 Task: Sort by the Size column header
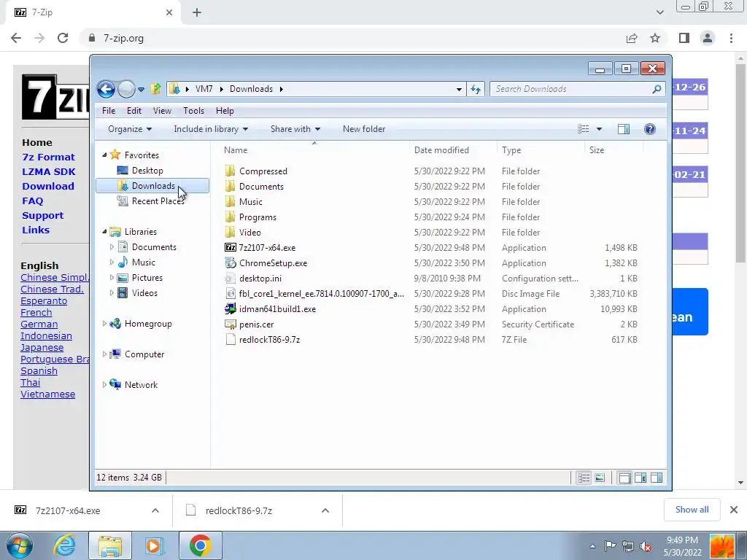click(614, 150)
